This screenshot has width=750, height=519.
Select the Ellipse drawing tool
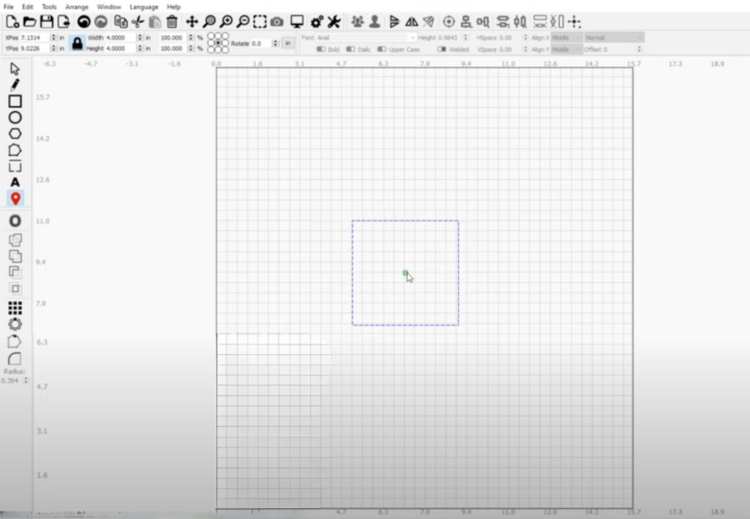click(15, 117)
